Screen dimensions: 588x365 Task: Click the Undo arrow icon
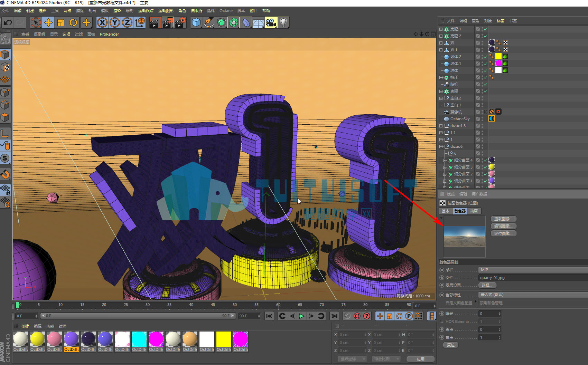pos(8,23)
